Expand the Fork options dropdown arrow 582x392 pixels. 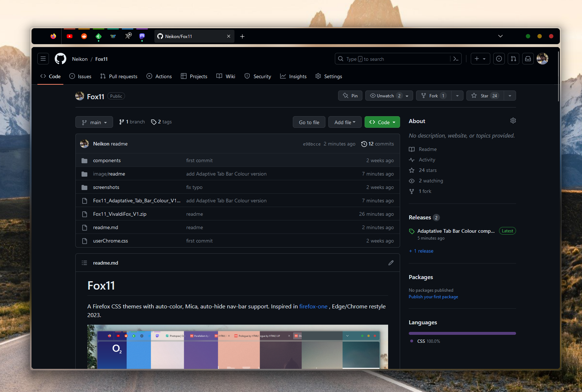457,96
